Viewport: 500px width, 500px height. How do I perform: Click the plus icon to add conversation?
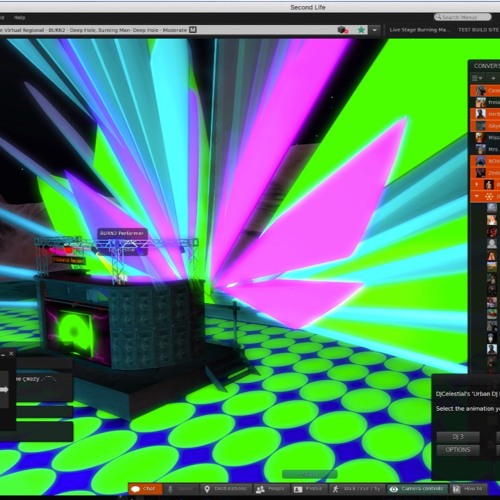point(493,78)
